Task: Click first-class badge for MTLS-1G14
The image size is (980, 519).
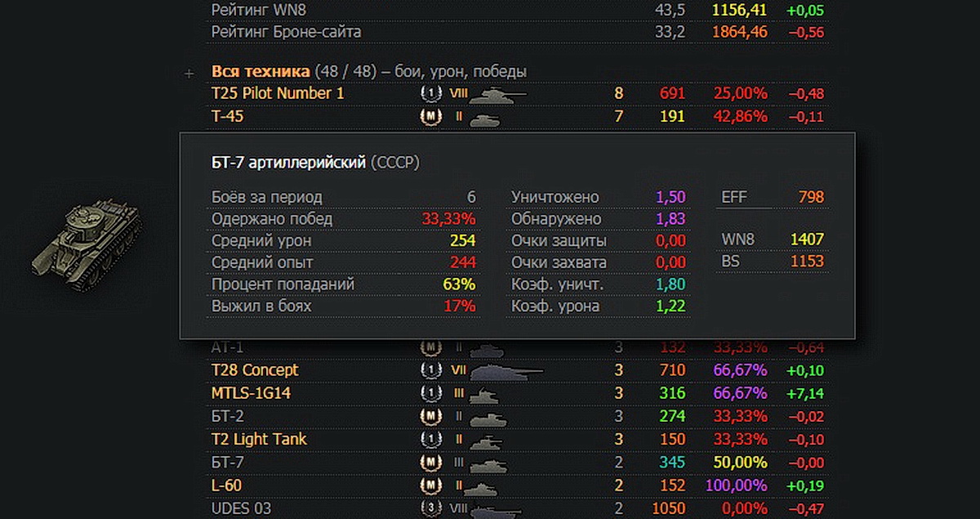Action: [x=430, y=393]
